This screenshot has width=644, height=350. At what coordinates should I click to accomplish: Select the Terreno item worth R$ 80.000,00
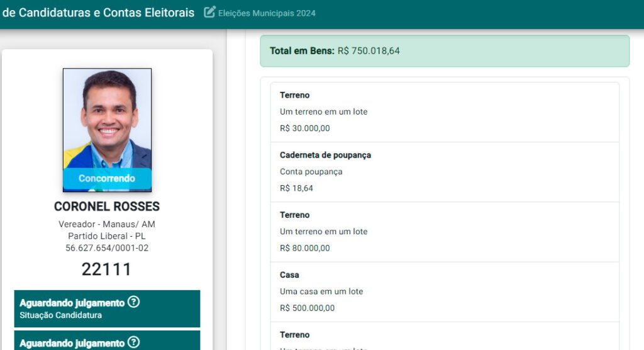445,232
